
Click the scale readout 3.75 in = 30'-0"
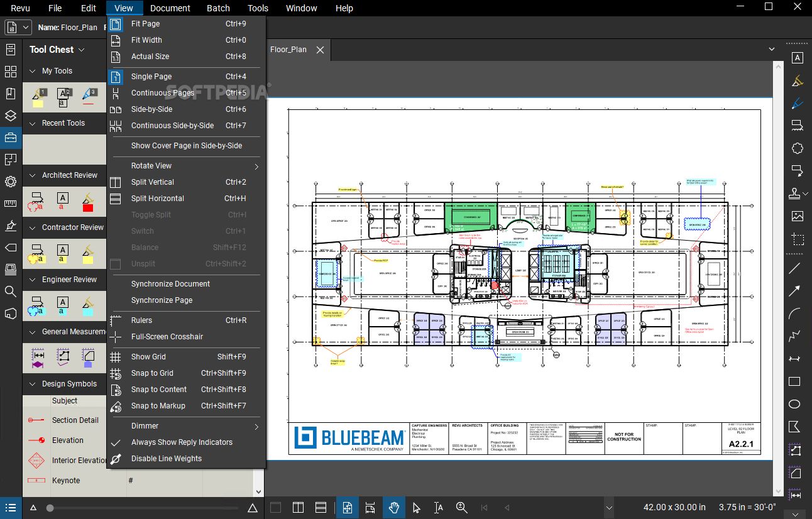click(747, 507)
